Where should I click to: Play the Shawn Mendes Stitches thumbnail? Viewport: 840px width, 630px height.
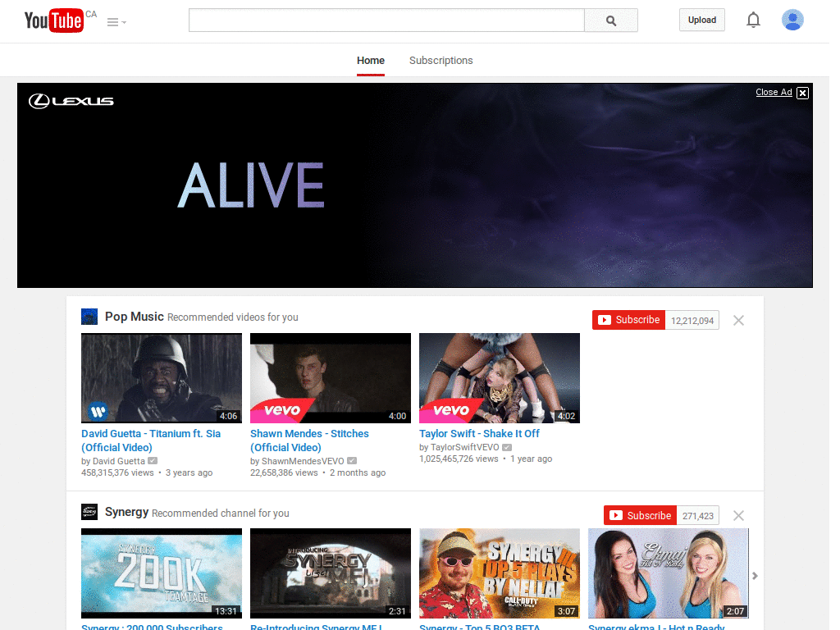[x=331, y=378]
